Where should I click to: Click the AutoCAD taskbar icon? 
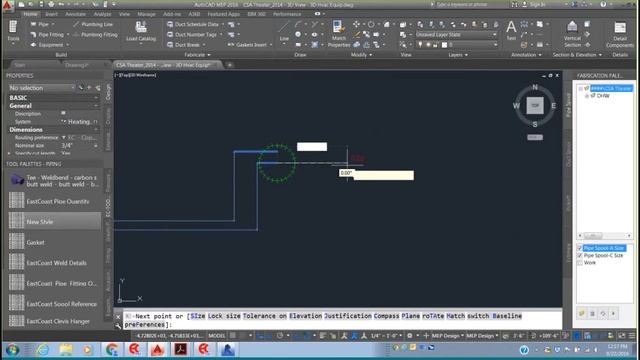[157, 349]
